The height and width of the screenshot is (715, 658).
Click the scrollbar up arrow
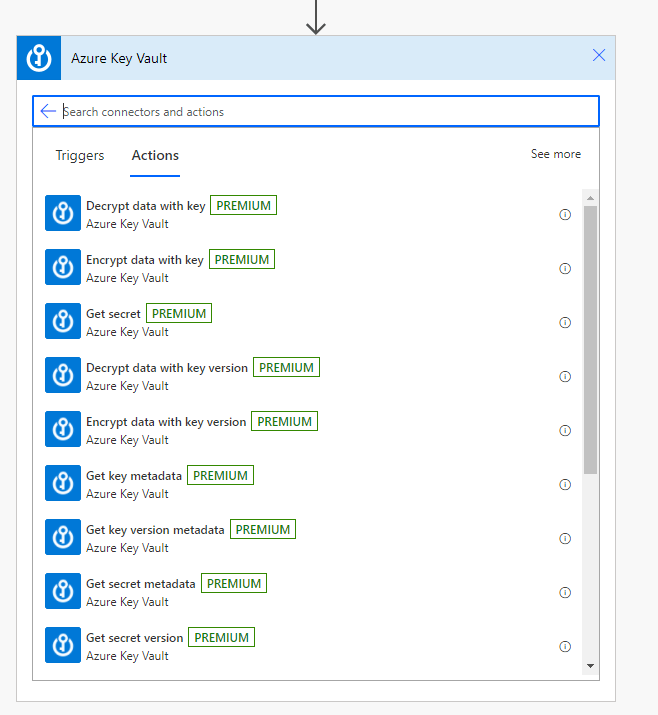click(x=590, y=196)
